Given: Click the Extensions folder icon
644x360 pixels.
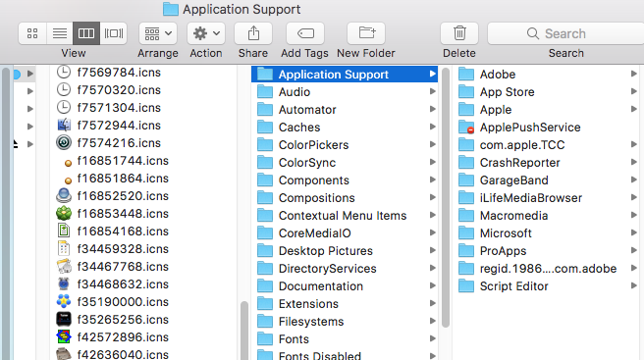Looking at the screenshot, I should click(265, 303).
